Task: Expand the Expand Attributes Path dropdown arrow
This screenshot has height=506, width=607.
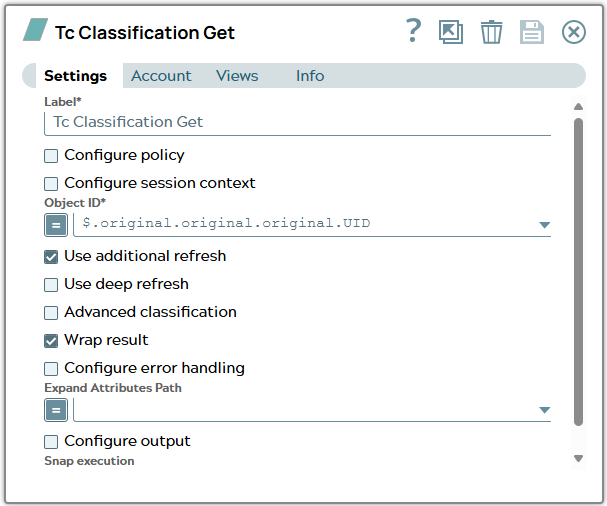Action: (545, 410)
